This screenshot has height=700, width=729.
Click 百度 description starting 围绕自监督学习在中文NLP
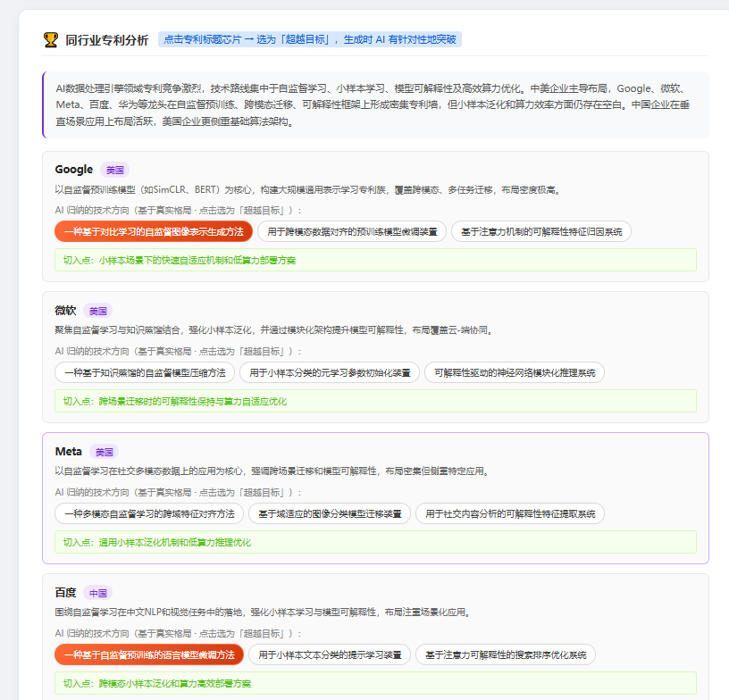264,612
